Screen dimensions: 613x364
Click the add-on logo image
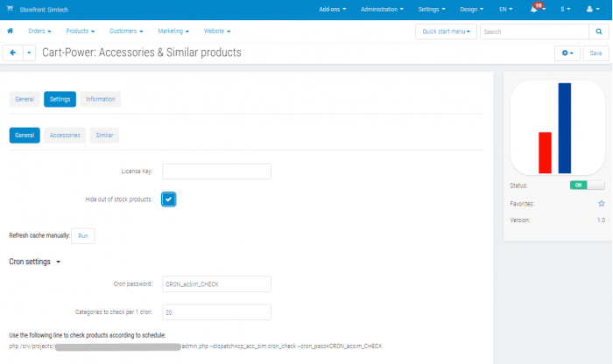click(558, 128)
